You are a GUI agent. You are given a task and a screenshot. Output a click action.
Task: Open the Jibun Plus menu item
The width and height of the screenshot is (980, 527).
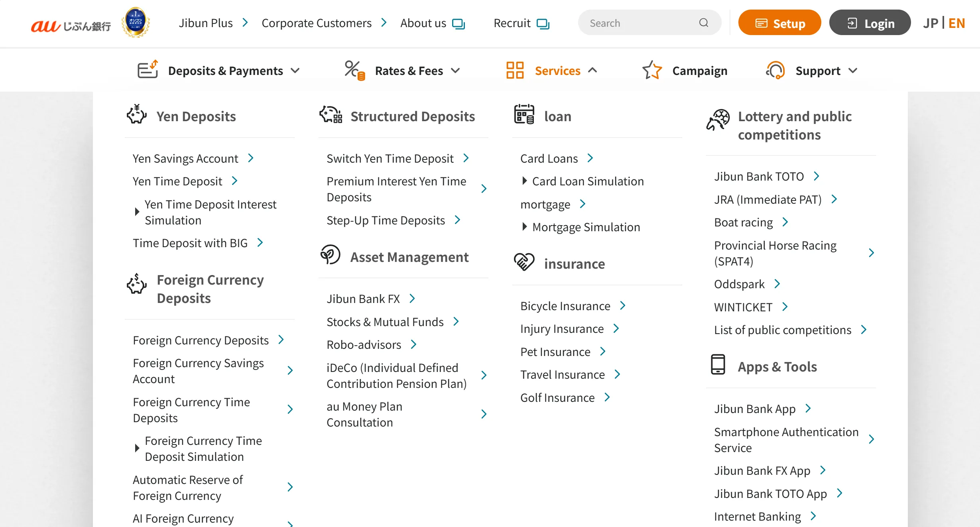(205, 23)
